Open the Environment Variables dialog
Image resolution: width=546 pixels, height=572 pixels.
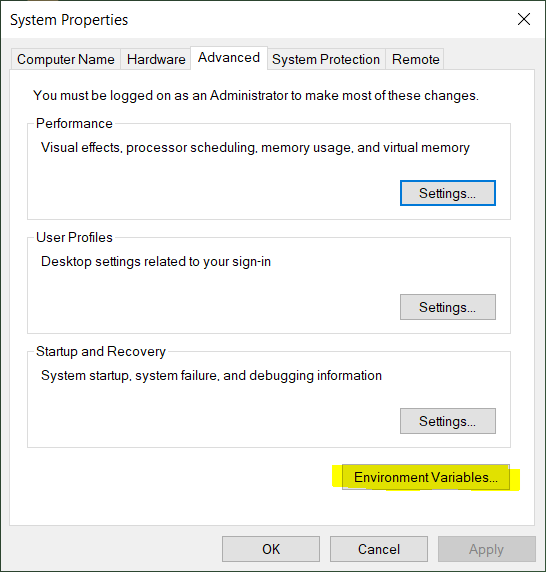(426, 477)
